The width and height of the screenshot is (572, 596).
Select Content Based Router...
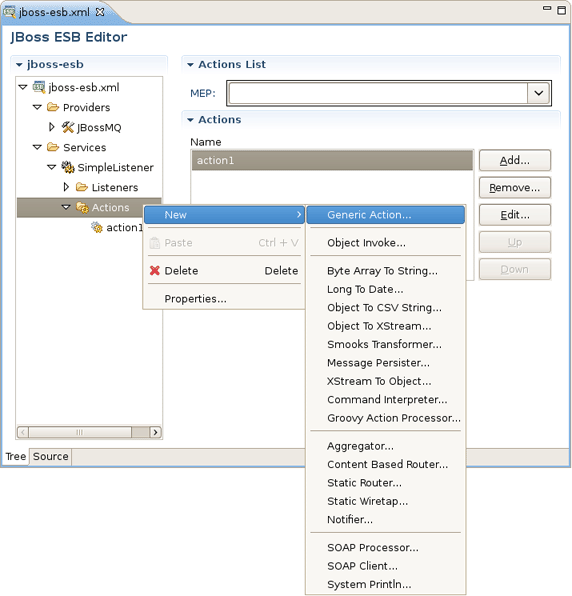(385, 464)
